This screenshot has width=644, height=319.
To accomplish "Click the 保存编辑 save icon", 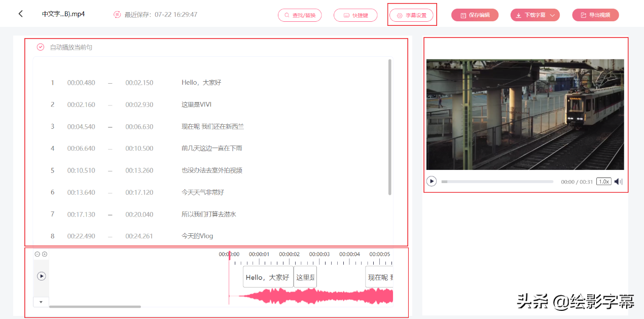I will click(462, 15).
